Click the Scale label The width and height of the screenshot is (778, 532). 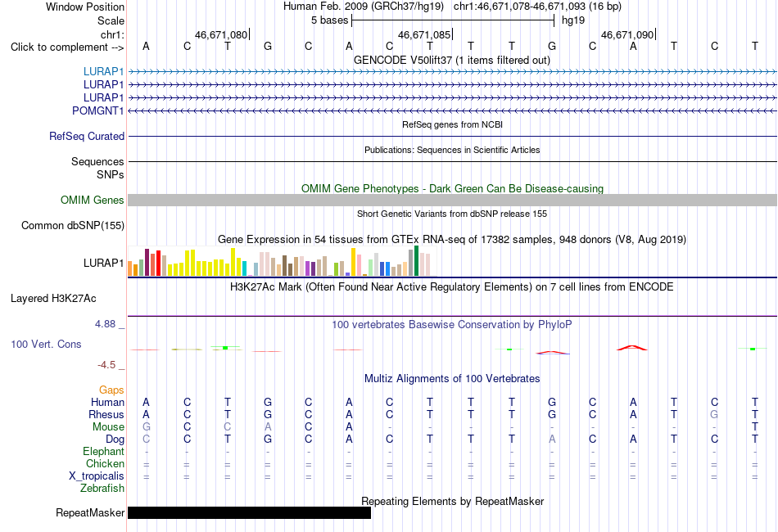[111, 20]
